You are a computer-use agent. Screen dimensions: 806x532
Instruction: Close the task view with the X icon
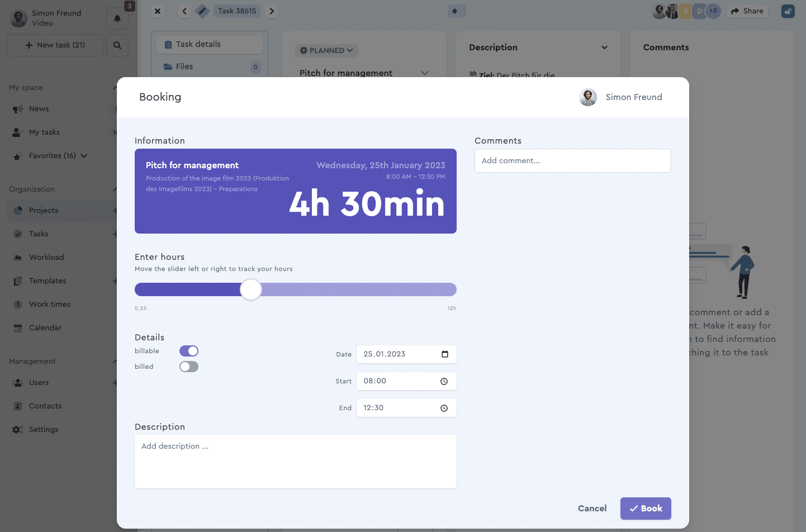(158, 11)
